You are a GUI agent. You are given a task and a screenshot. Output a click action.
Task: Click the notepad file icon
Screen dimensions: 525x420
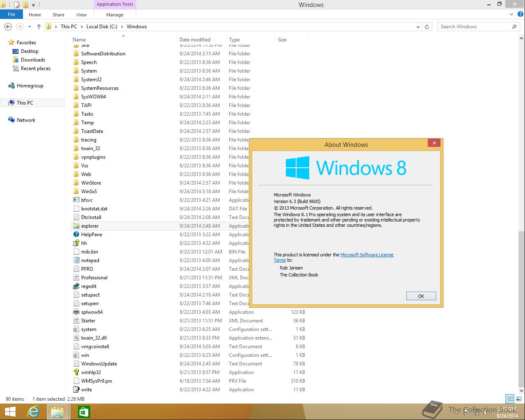76,260
